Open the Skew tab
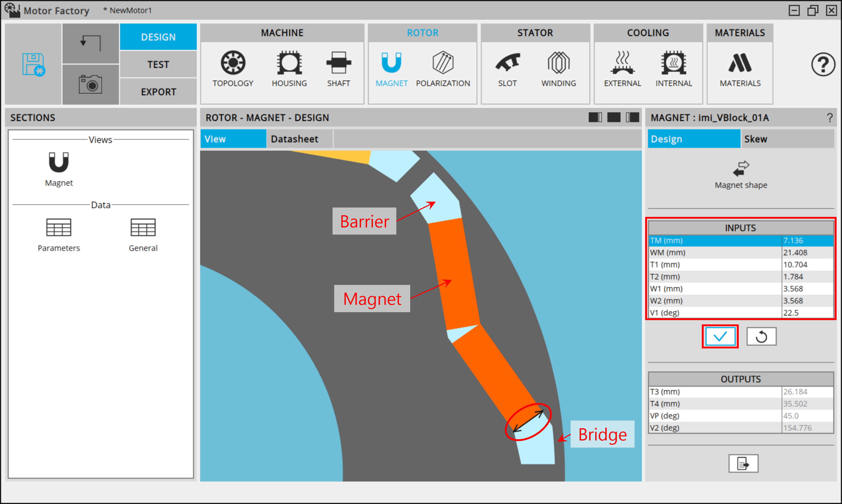 click(756, 139)
